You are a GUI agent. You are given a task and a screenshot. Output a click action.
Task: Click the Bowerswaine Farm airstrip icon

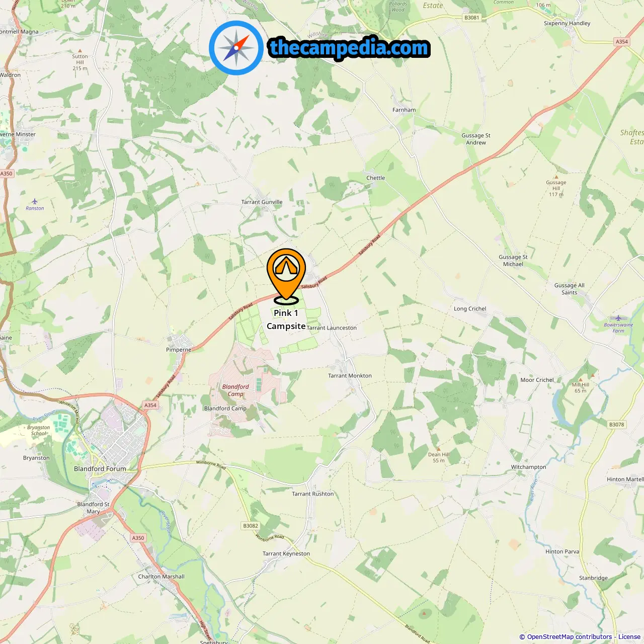[618, 318]
